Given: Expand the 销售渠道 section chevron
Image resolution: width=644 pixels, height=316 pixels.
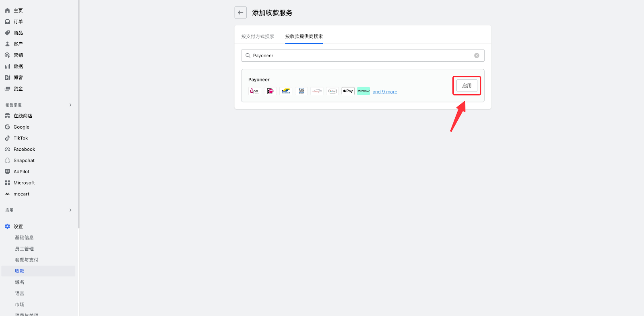Looking at the screenshot, I should (70, 105).
